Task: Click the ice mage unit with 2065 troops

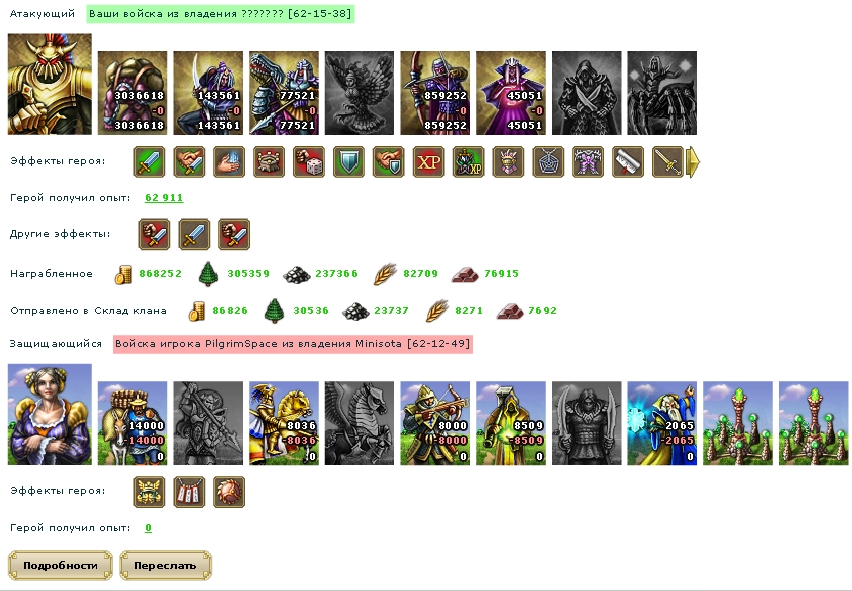Action: (662, 423)
